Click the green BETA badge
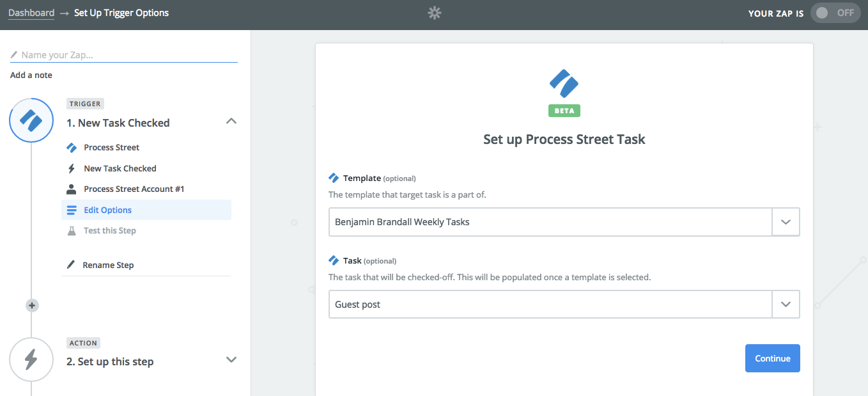 tap(564, 111)
